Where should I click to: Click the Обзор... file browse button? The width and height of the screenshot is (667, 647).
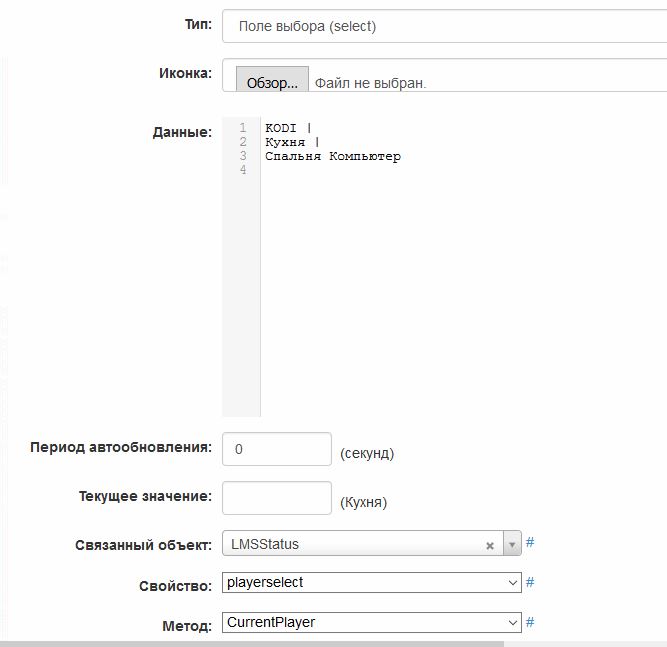[272, 83]
